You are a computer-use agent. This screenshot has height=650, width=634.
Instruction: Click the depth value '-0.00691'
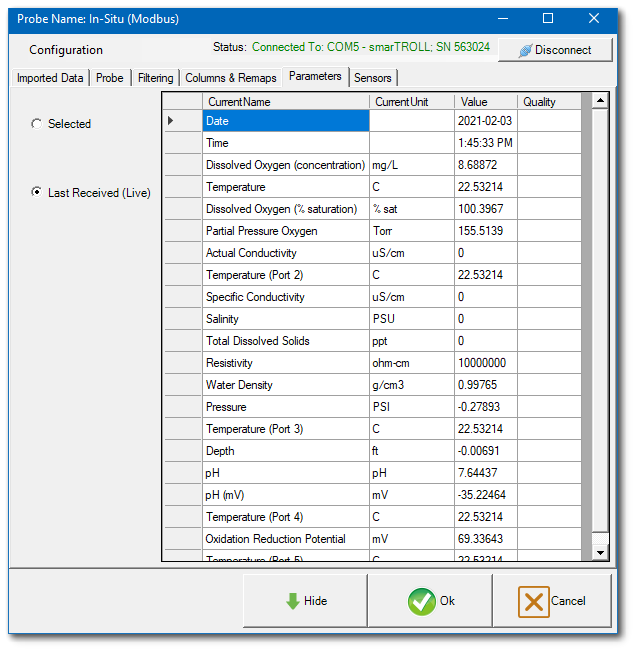coord(486,451)
